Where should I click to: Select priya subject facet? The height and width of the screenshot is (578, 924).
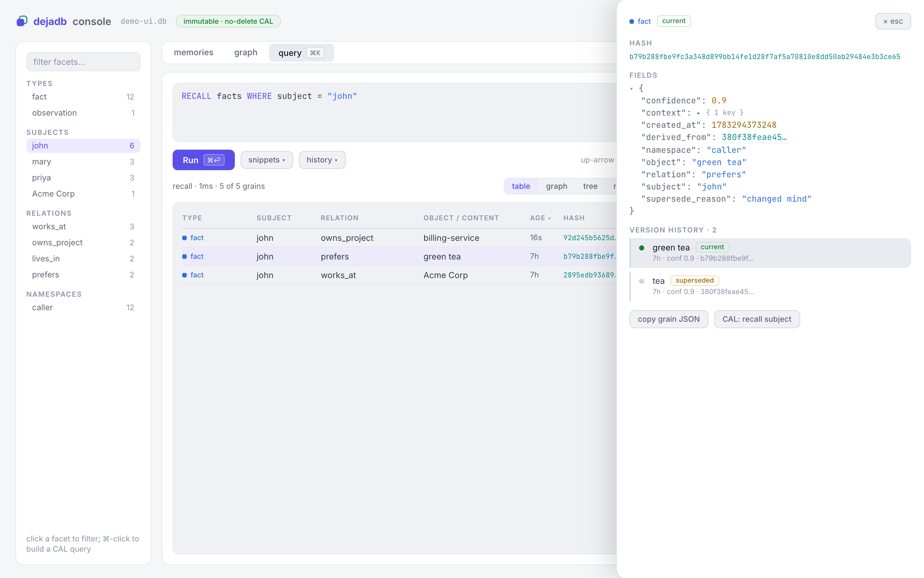pyautogui.click(x=83, y=178)
